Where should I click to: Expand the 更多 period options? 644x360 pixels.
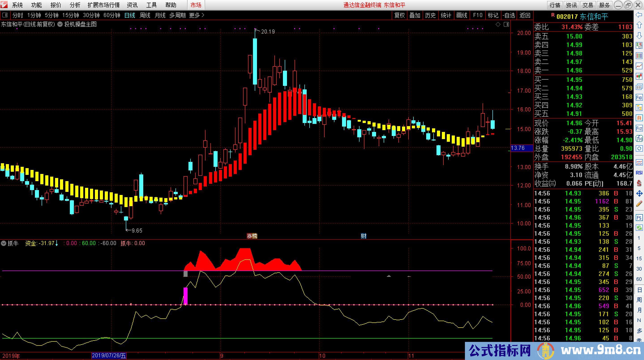coord(197,15)
